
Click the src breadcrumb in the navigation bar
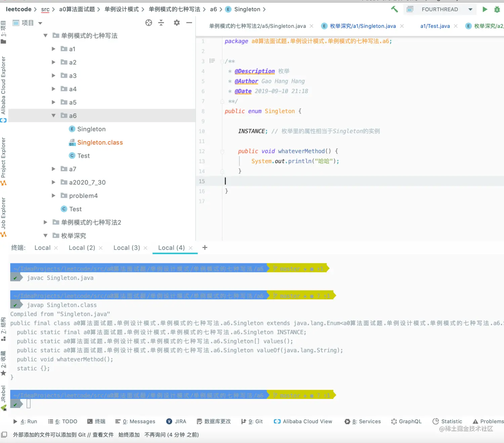45,9
